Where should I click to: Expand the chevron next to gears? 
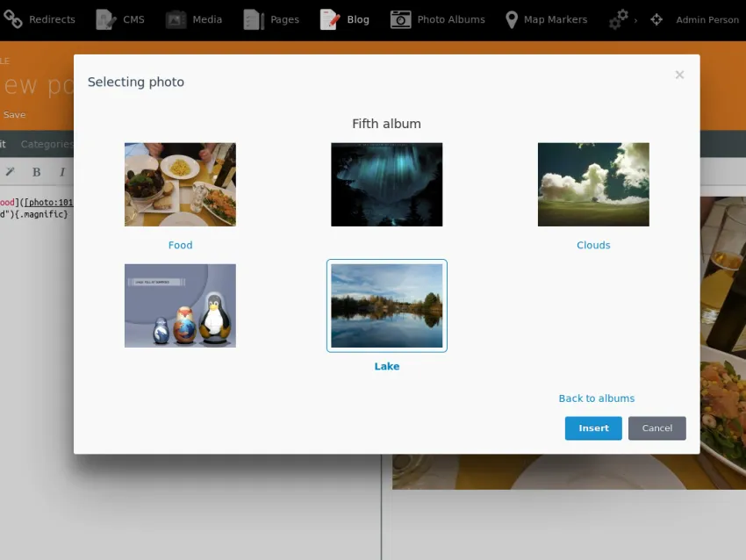point(635,20)
